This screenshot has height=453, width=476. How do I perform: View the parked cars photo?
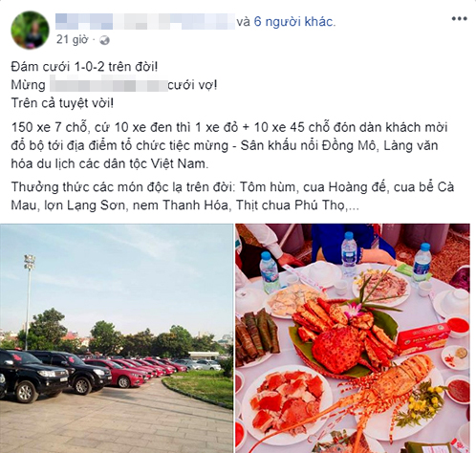(117, 338)
